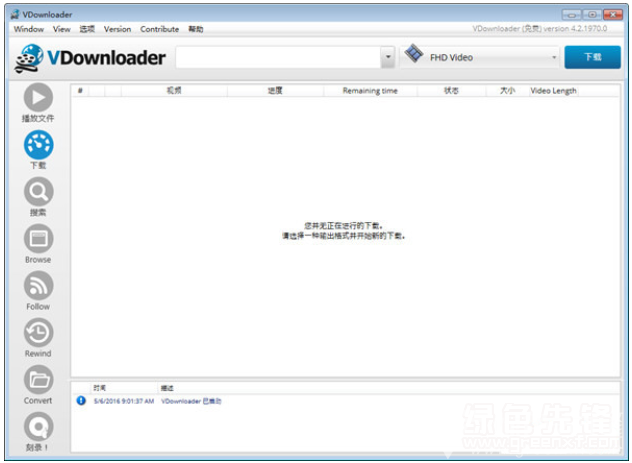
Task: Click the size column header
Action: (507, 91)
